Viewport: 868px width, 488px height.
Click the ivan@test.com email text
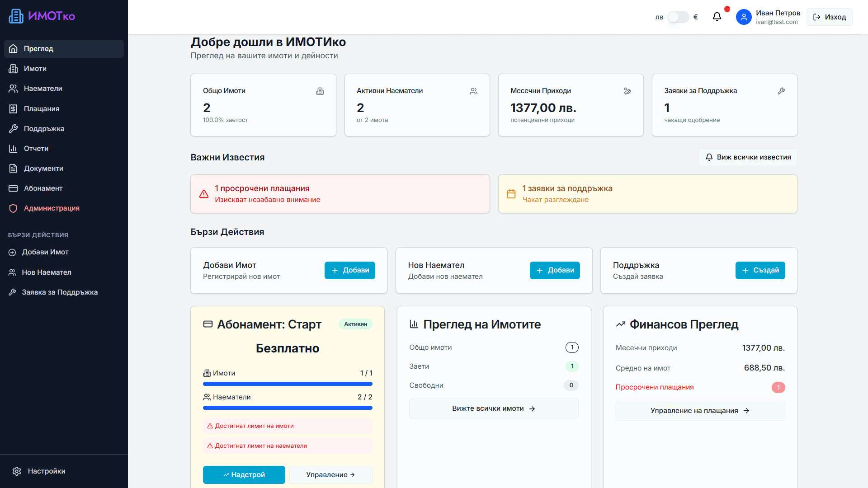click(777, 22)
